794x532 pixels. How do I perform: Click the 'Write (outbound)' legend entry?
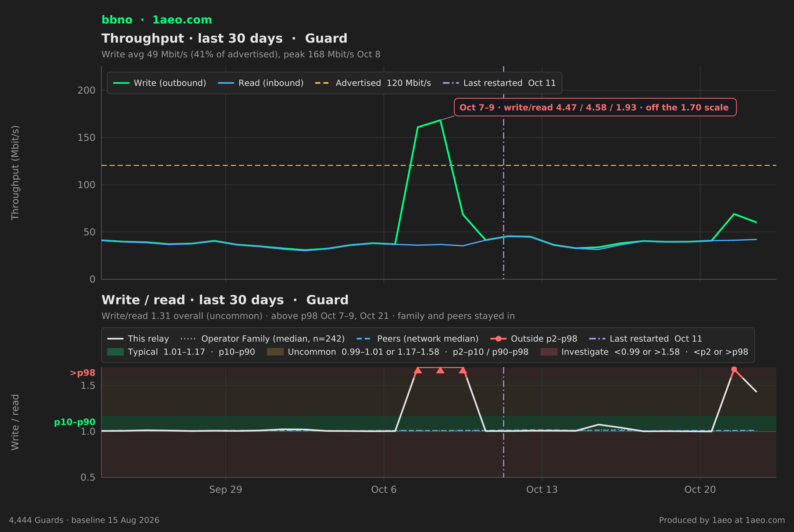[160, 83]
